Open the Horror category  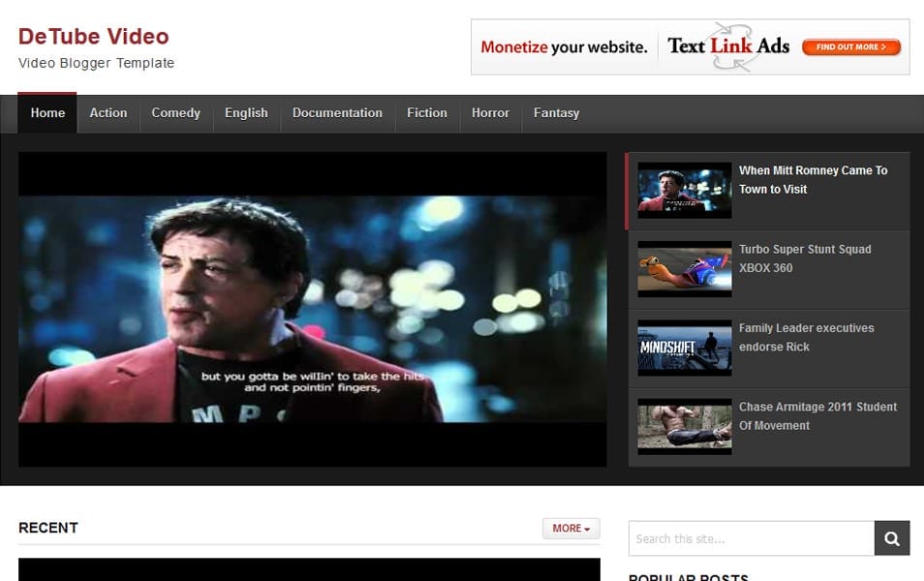[490, 112]
